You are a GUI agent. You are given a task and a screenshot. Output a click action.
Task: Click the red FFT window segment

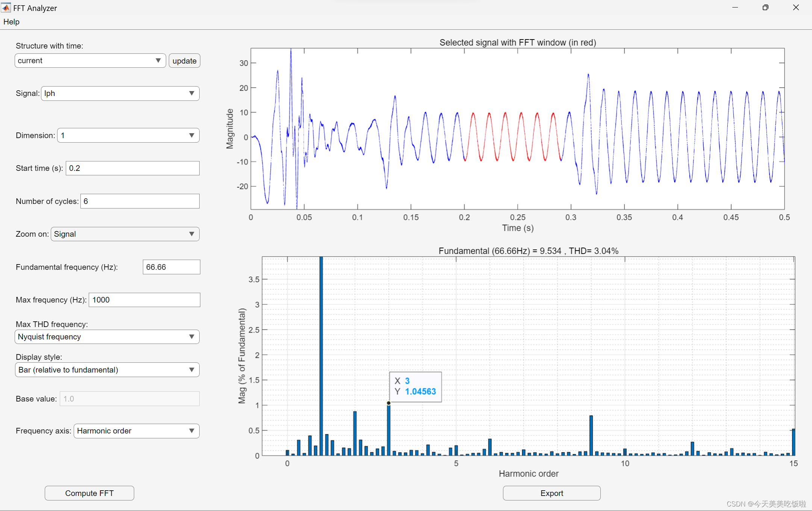click(513, 137)
